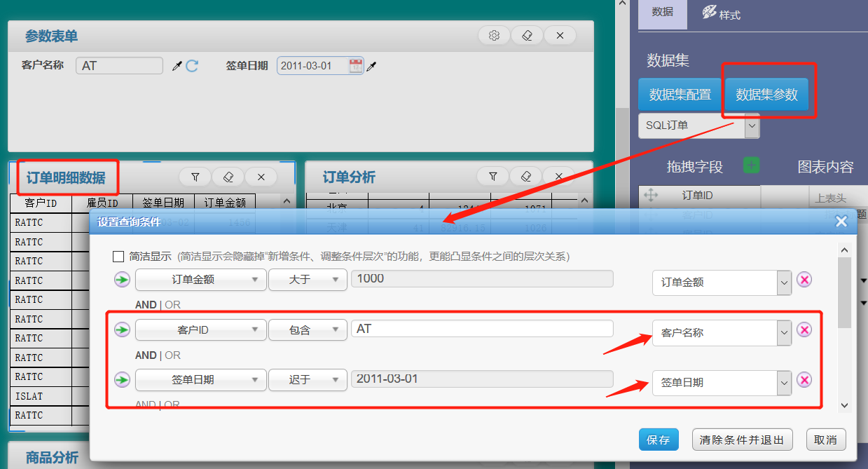Close the 设置查询条件 dialog
This screenshot has width=868, height=469.
(x=841, y=222)
